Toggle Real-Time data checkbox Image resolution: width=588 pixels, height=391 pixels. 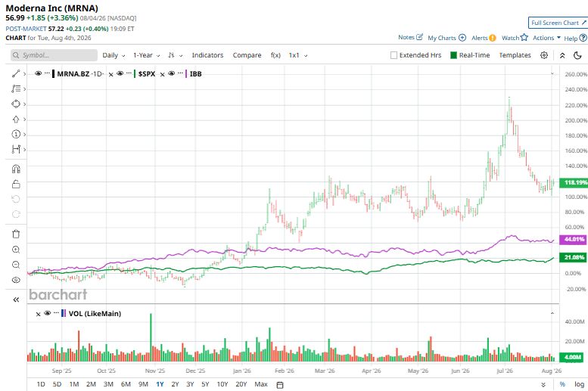pyautogui.click(x=453, y=55)
